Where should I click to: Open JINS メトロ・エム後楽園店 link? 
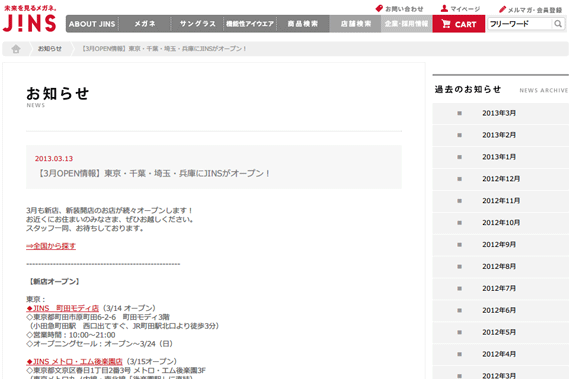[75, 362]
